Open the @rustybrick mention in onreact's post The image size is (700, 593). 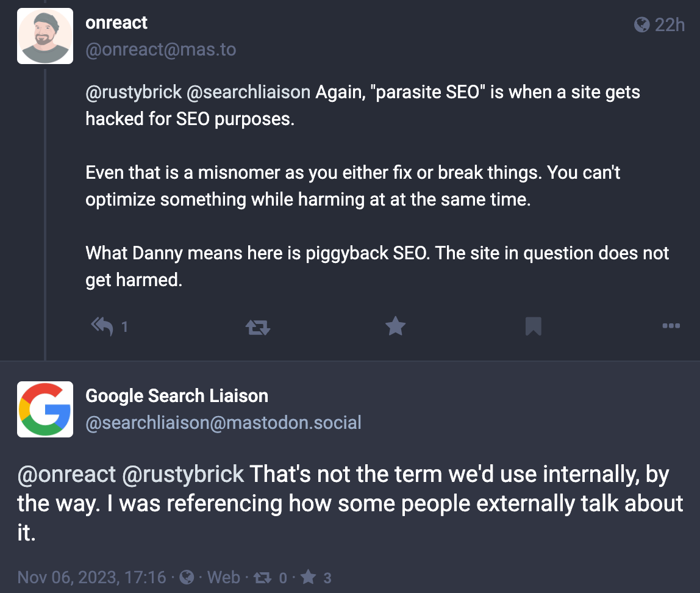coord(134,92)
